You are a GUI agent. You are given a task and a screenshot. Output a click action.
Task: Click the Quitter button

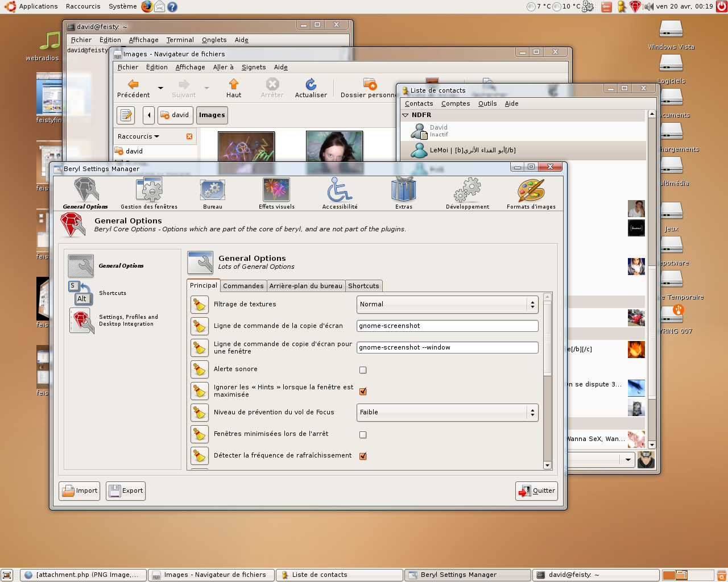click(x=536, y=491)
